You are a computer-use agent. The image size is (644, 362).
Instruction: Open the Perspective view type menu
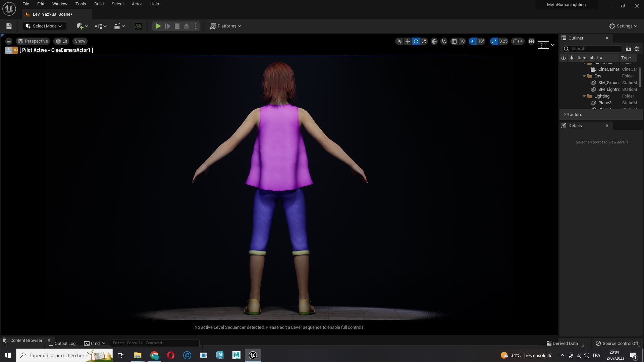click(x=33, y=41)
